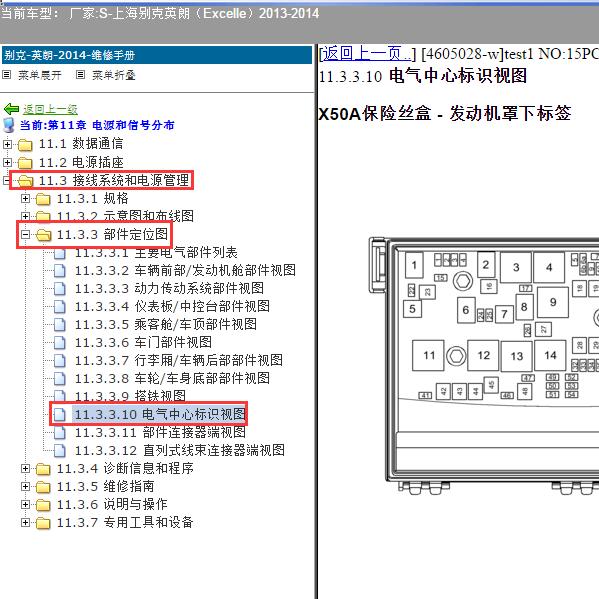Viewport: 599px width, 599px height.
Task: Click relay 11 in the fuse box diagram
Action: click(x=428, y=355)
